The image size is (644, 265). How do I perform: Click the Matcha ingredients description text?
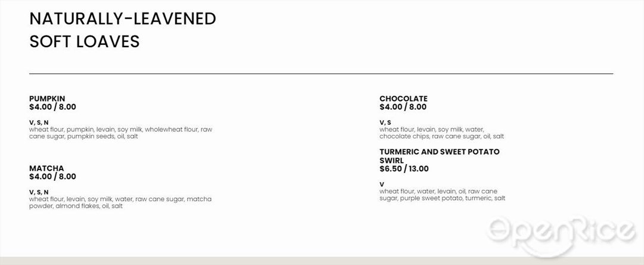[x=120, y=203]
